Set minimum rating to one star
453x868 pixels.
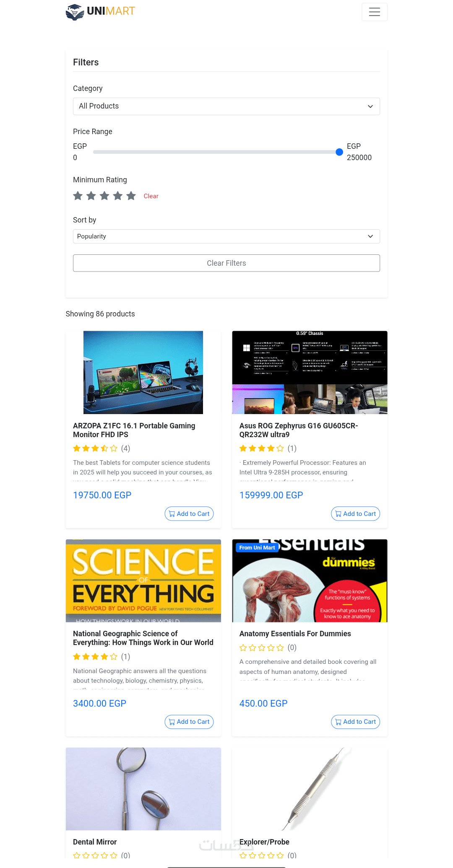(x=78, y=196)
